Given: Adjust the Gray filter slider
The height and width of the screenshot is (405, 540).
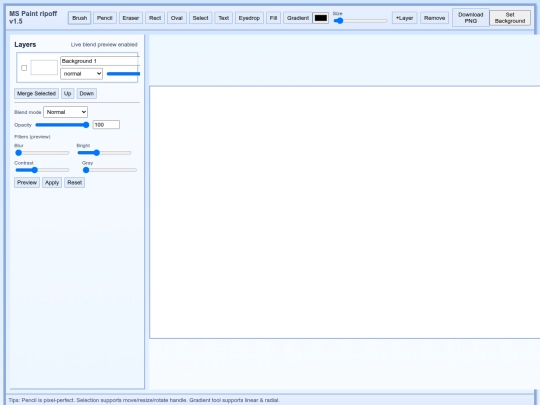Looking at the screenshot, I should pos(110,170).
